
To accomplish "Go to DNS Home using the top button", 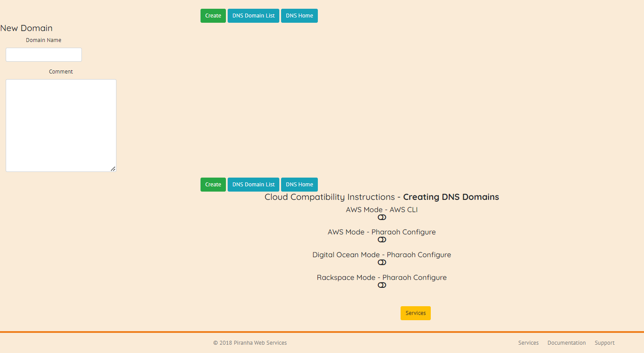I will coord(299,16).
